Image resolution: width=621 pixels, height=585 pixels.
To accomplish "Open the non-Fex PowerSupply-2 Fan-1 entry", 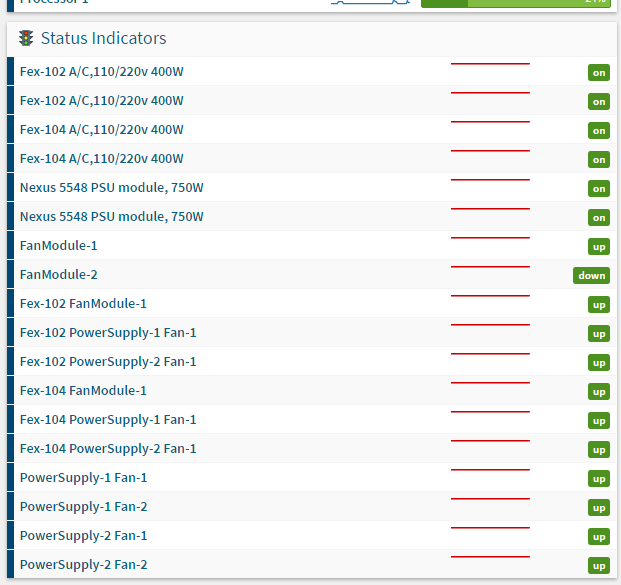I will (84, 535).
